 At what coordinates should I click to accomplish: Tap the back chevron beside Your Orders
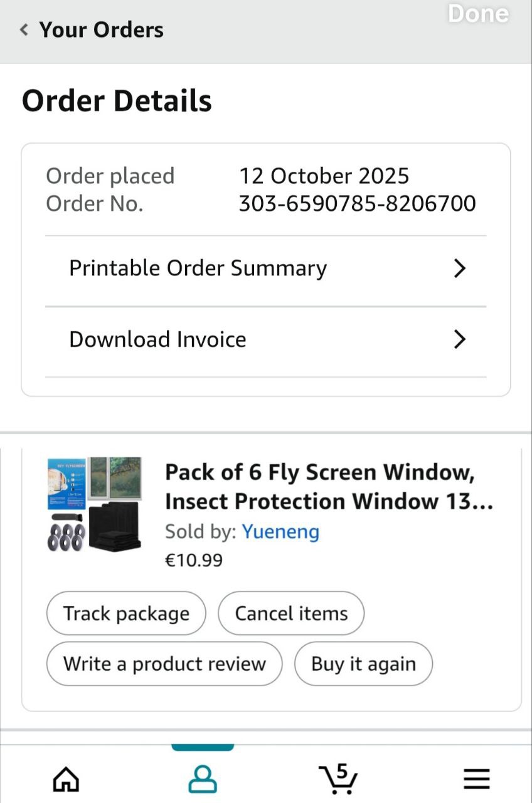(x=24, y=29)
